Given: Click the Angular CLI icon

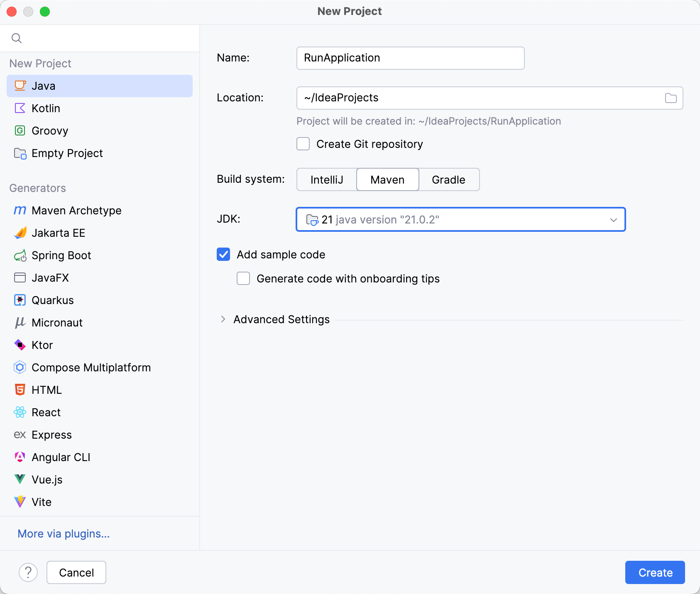Looking at the screenshot, I should coord(20,457).
